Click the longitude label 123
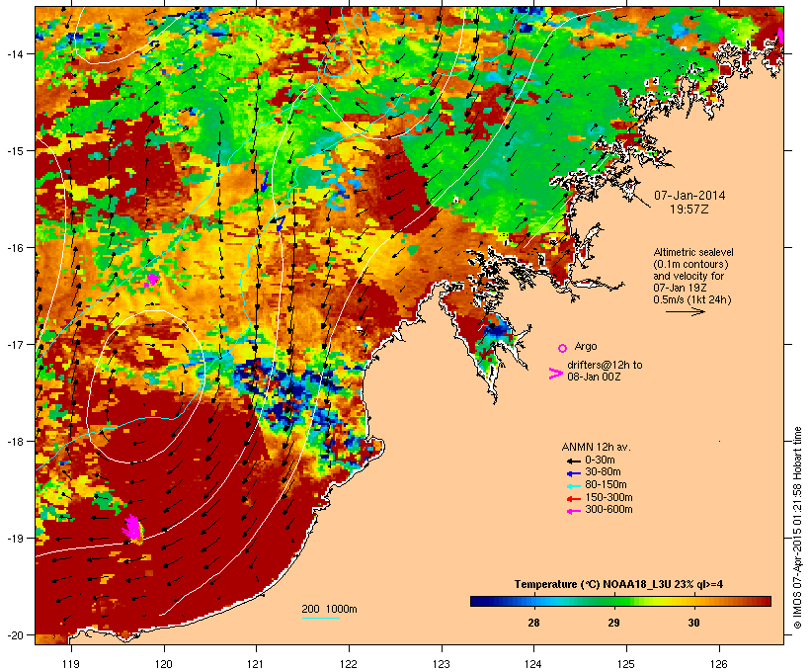Image resolution: width=810 pixels, height=672 pixels. click(x=442, y=664)
